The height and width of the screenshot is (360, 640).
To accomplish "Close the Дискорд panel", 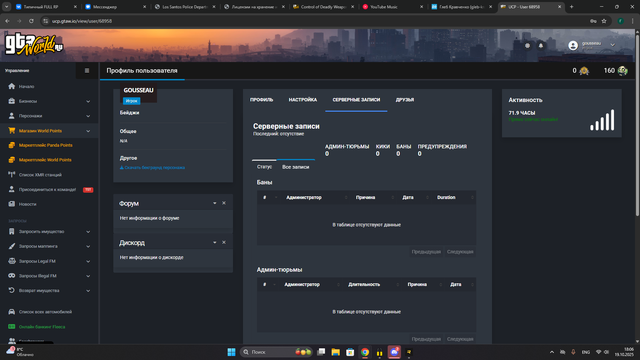I will [x=224, y=242].
